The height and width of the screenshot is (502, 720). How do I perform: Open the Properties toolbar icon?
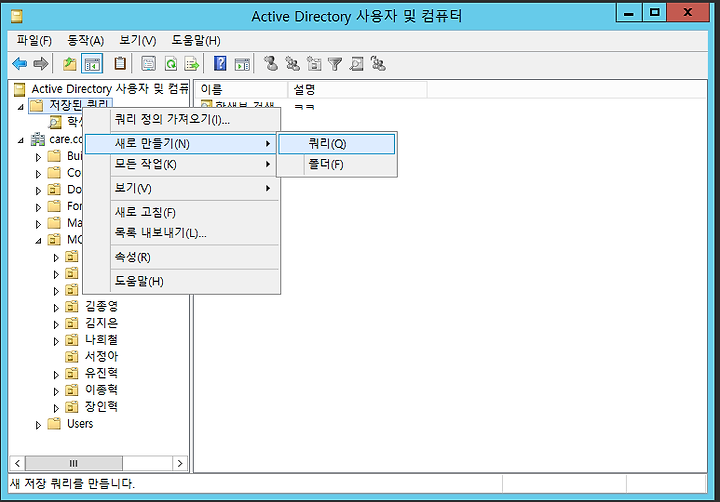(x=148, y=64)
